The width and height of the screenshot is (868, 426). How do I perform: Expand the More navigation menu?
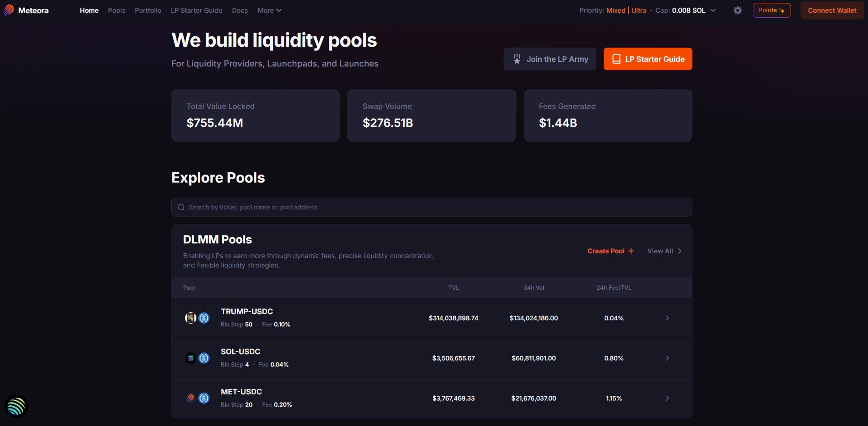(x=269, y=10)
